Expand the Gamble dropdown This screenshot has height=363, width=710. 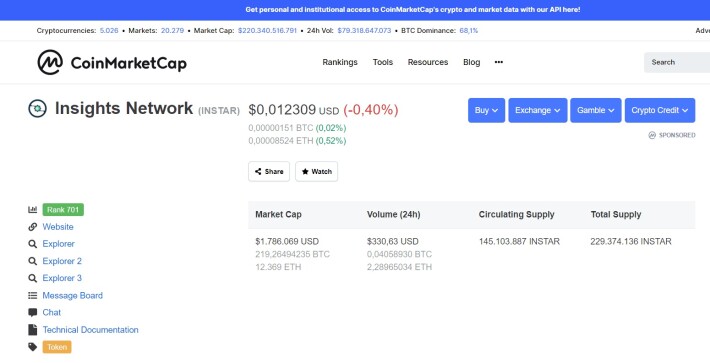tap(595, 110)
